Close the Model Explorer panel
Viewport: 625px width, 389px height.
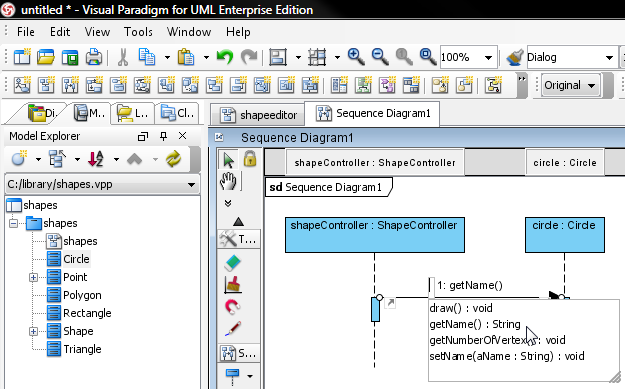pos(183,136)
